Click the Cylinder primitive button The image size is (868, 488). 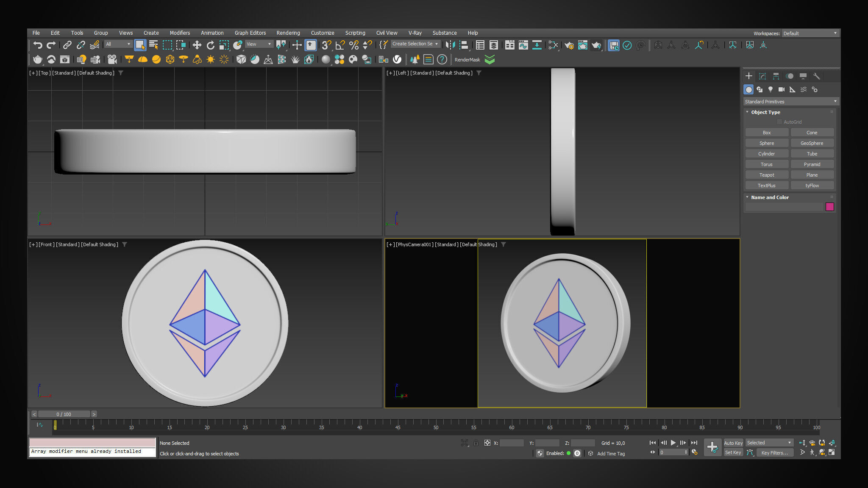(766, 154)
